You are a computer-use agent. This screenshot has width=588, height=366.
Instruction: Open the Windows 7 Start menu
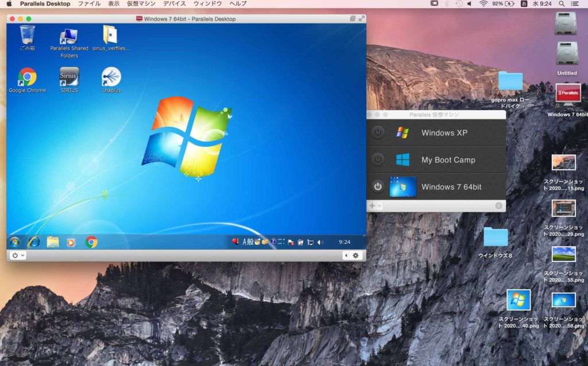click(x=14, y=242)
